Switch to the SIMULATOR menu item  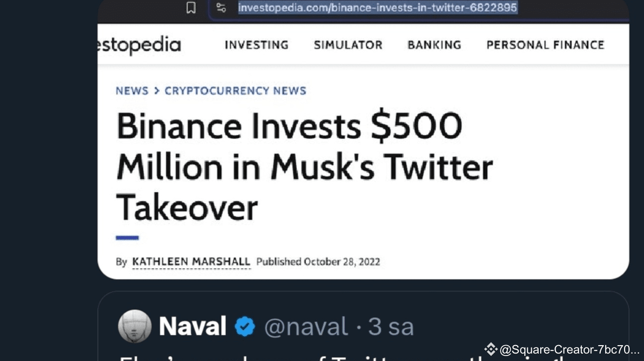tap(348, 45)
